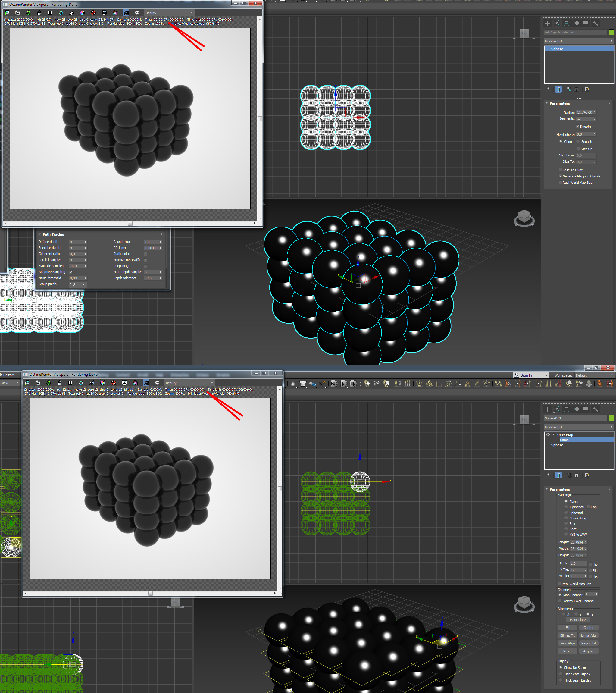Click green color swatch beside Sphere013 name
Viewport: 616px width, 693px height.
click(611, 418)
